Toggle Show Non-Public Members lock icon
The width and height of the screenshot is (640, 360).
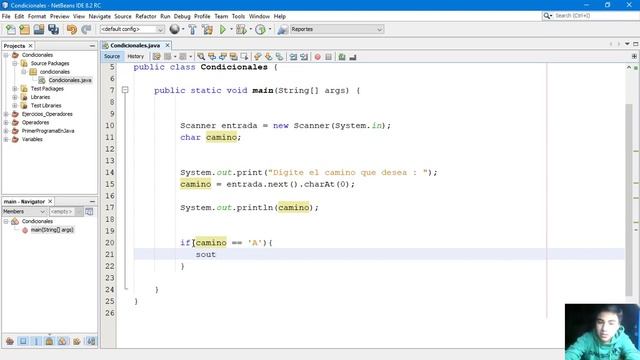[x=49, y=341]
